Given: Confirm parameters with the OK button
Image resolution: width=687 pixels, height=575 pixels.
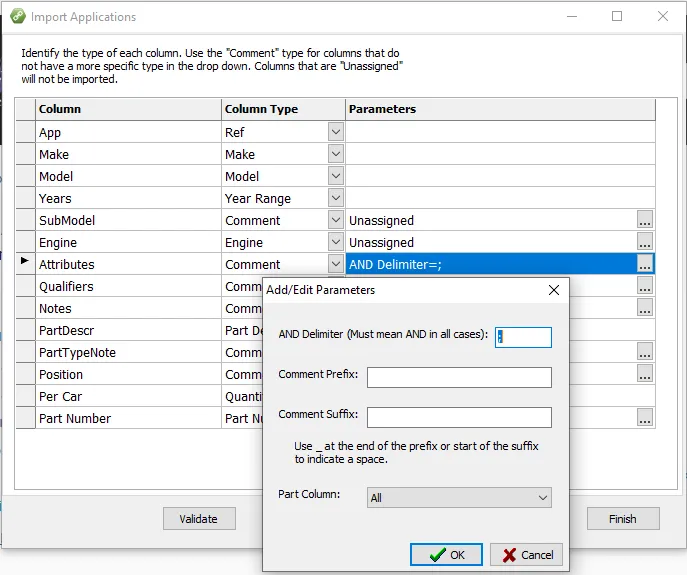Looking at the screenshot, I should (x=446, y=555).
